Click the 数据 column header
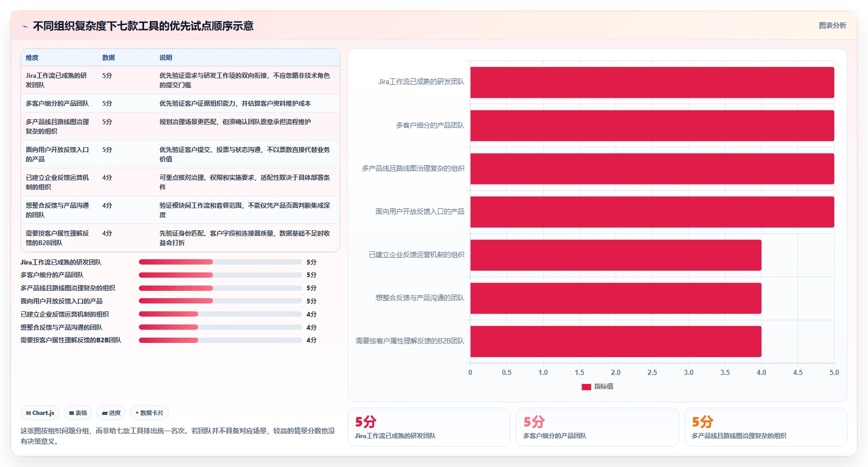 pyautogui.click(x=108, y=58)
